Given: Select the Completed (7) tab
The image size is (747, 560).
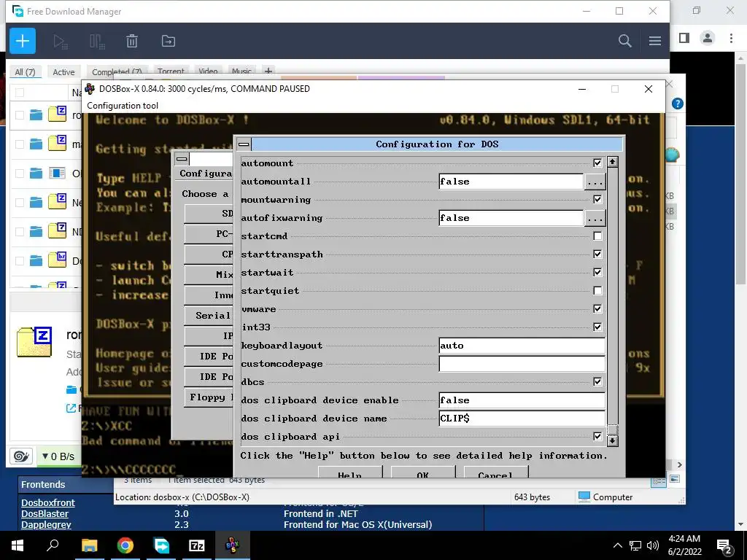Looking at the screenshot, I should 117,72.
